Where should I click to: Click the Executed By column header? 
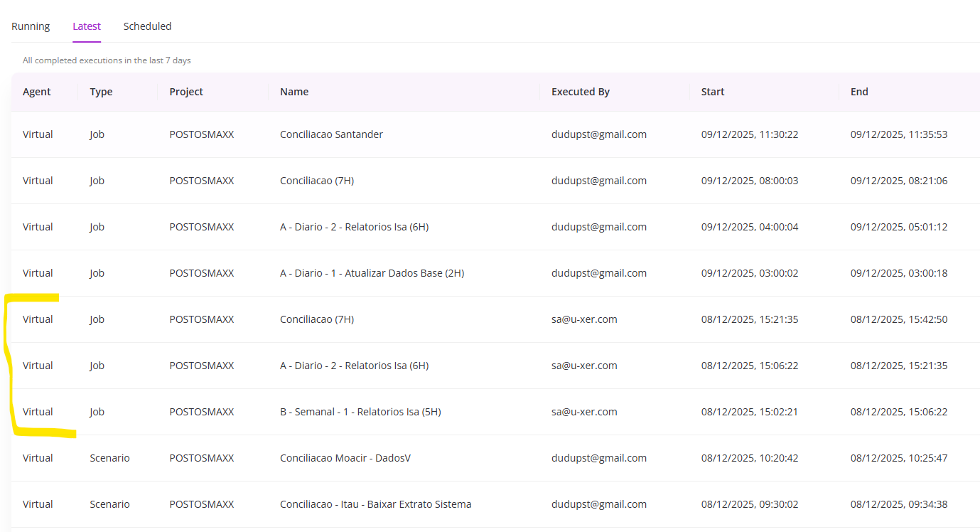tap(581, 92)
